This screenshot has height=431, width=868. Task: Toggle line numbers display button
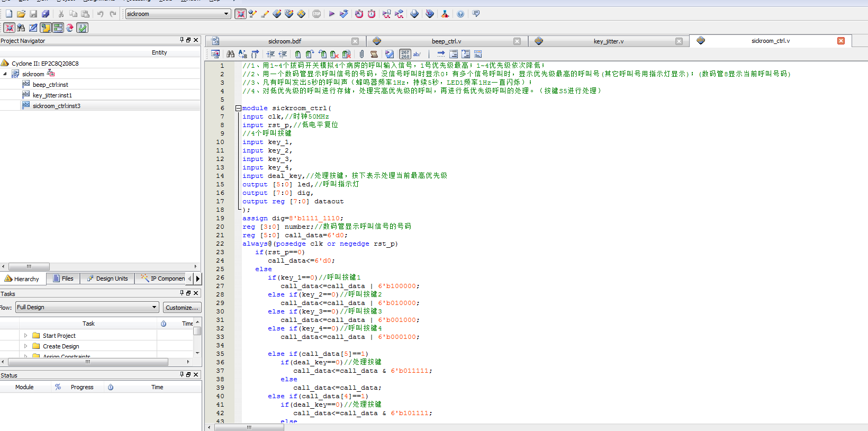click(405, 54)
